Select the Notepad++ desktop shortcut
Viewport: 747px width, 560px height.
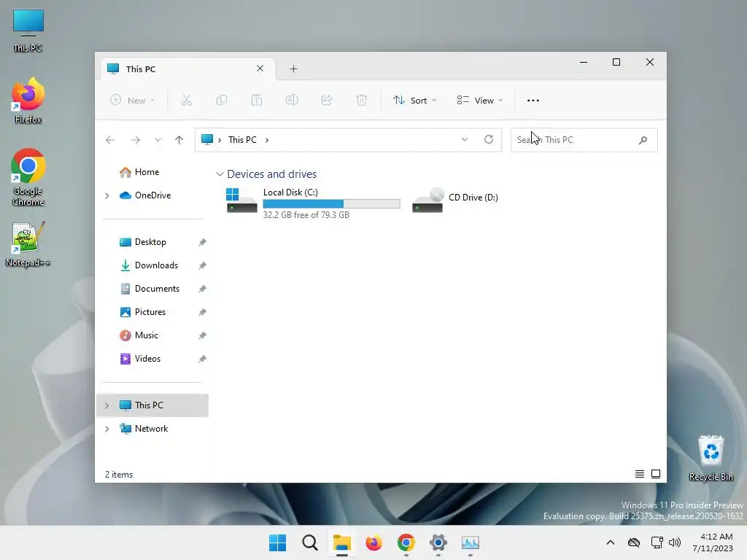tap(28, 244)
